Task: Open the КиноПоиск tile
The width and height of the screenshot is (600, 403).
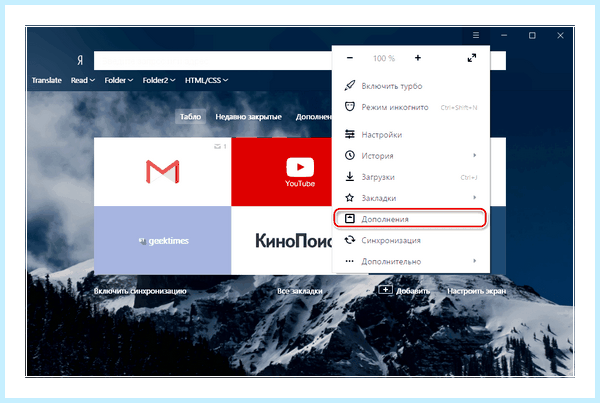Action: tap(281, 240)
